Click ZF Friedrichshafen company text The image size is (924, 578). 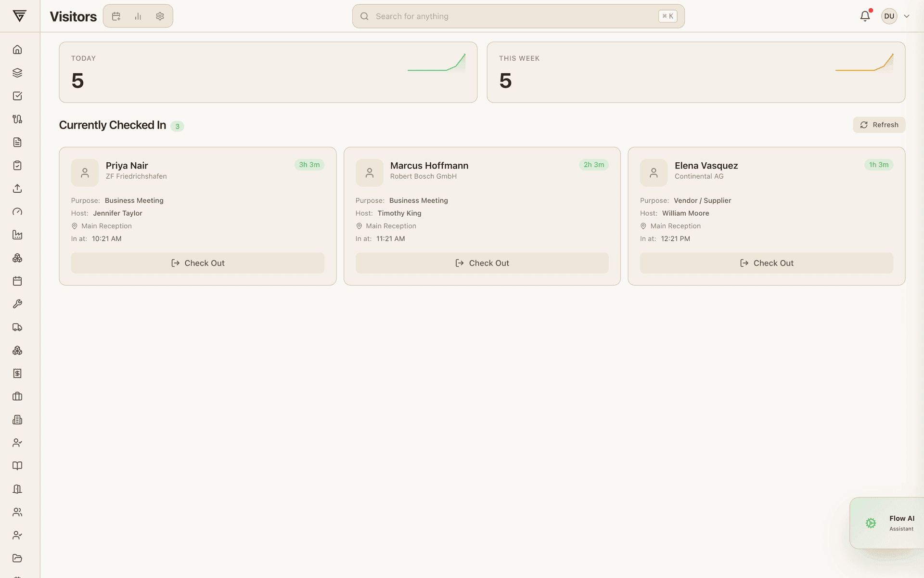coord(136,176)
